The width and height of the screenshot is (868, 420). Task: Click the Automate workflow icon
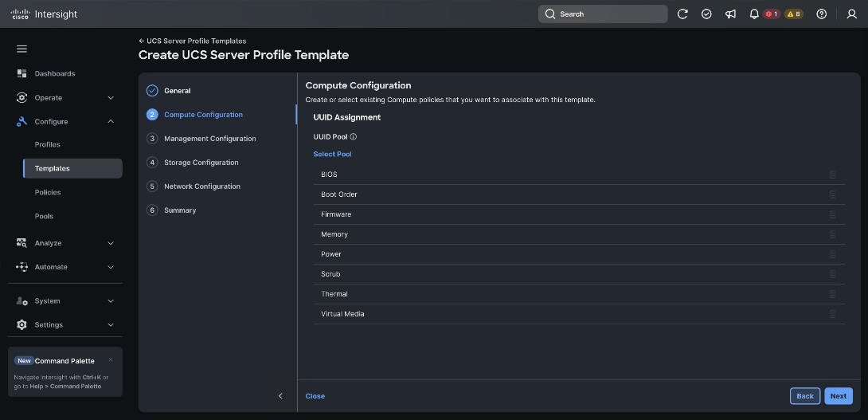[22, 266]
